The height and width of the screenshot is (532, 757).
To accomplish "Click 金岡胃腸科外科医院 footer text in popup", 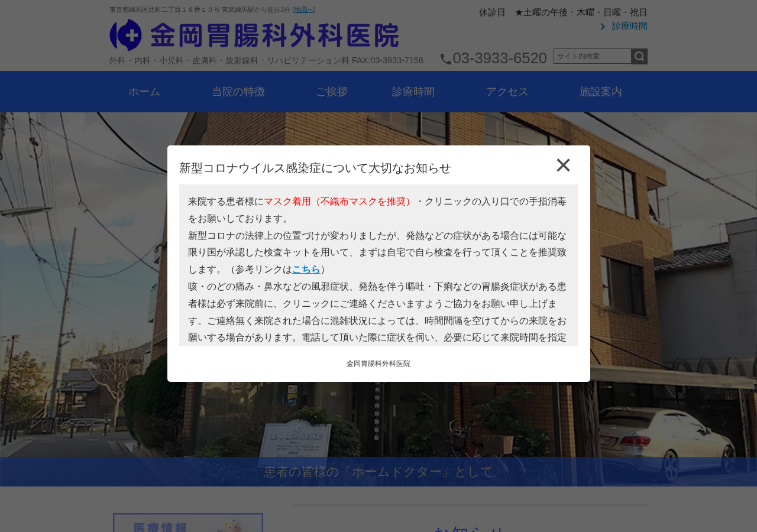I will pyautogui.click(x=378, y=364).
